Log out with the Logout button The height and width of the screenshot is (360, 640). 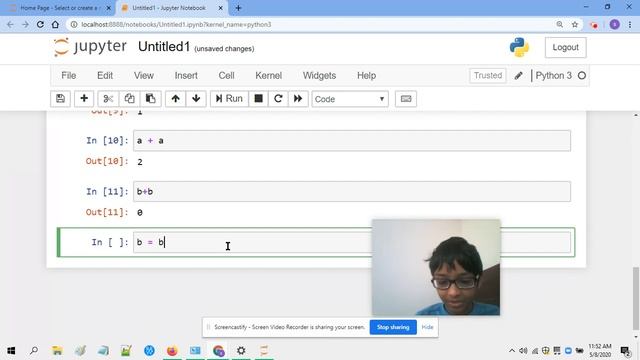565,47
